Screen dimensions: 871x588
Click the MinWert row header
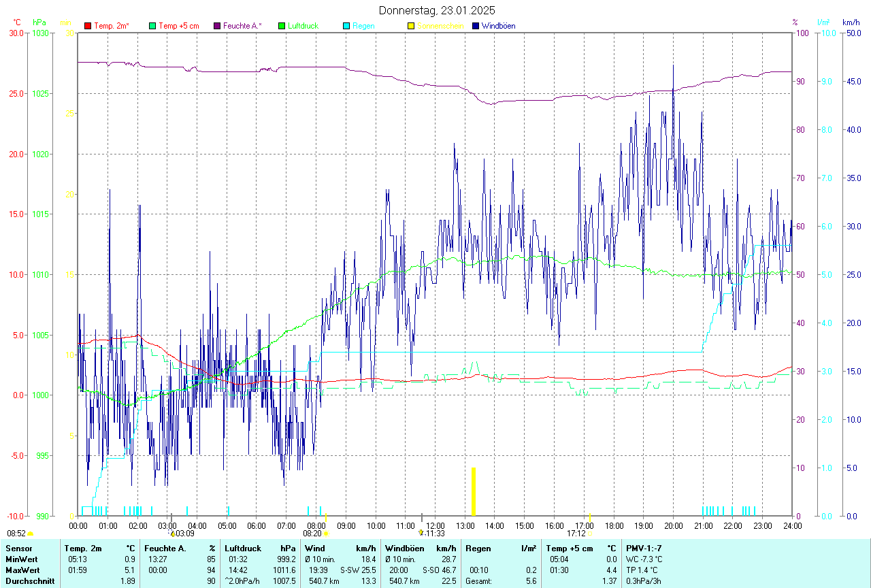click(21, 559)
